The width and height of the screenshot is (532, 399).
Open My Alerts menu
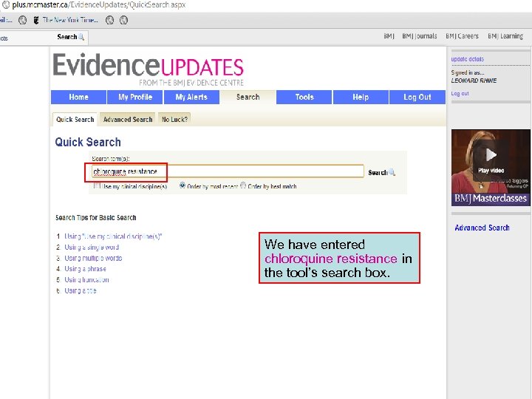pyautogui.click(x=191, y=97)
